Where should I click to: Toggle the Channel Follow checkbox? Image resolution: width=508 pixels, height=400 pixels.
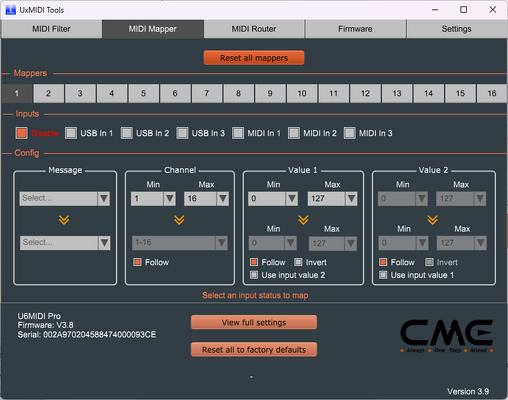137,262
